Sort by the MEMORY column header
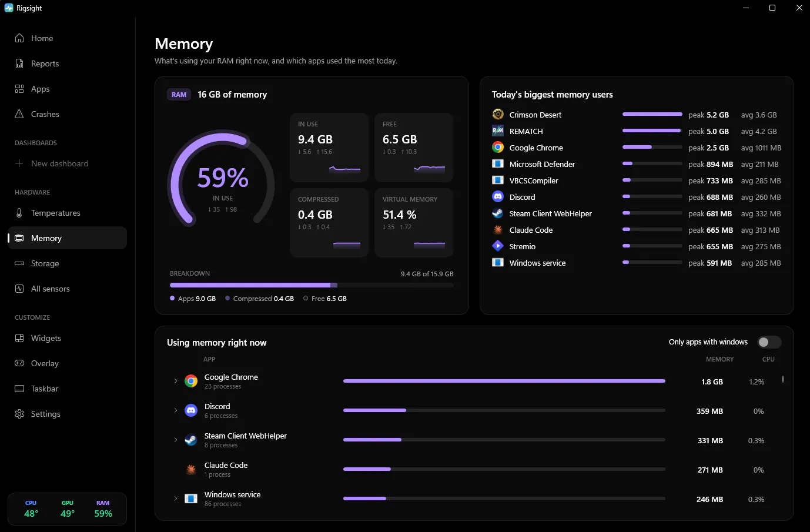810x532 pixels. (719, 359)
